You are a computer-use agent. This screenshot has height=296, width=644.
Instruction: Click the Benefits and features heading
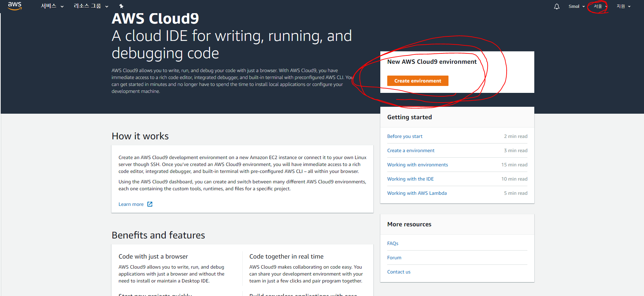[x=158, y=235]
